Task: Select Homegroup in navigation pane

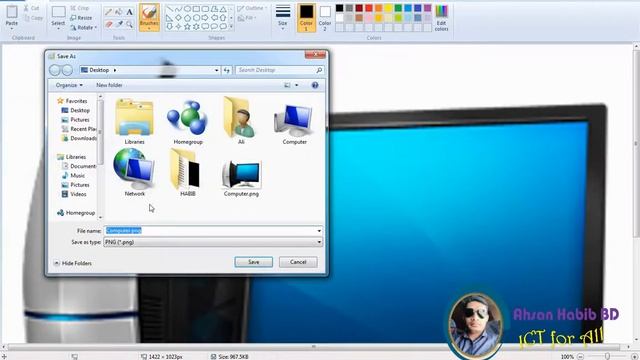Action: pos(76,213)
